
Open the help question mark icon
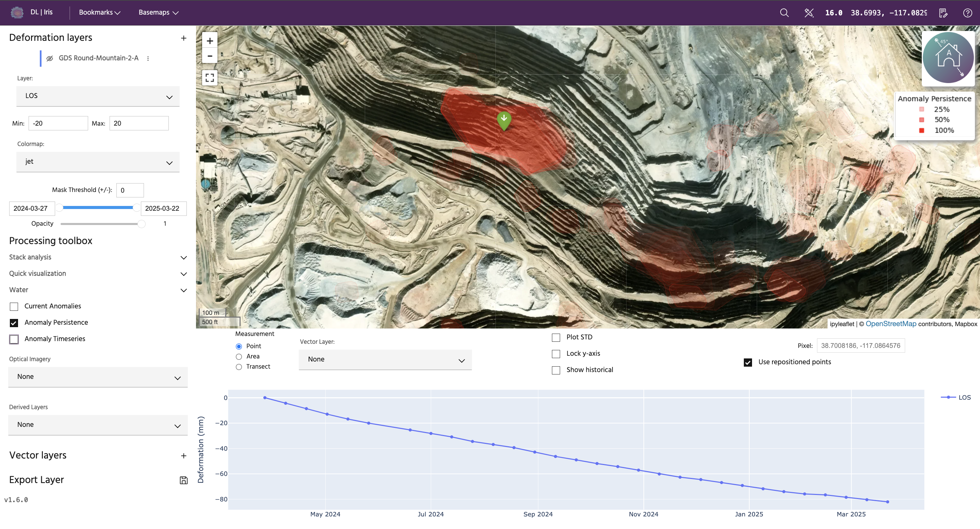[x=967, y=13]
